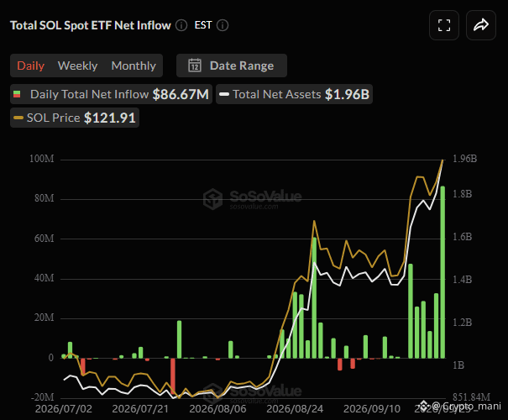508x420 pixels.
Task: Switch to the Monthly tab
Action: (134, 66)
